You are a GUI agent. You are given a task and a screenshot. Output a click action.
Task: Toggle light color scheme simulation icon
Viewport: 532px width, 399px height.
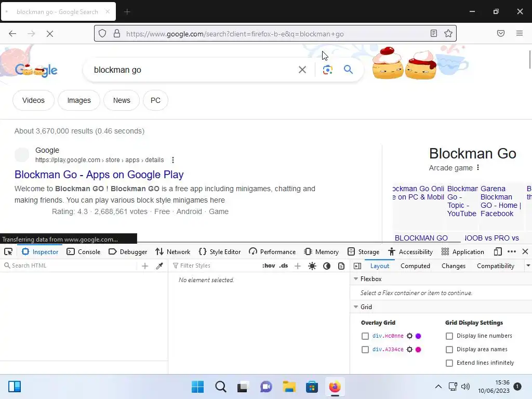click(x=312, y=266)
